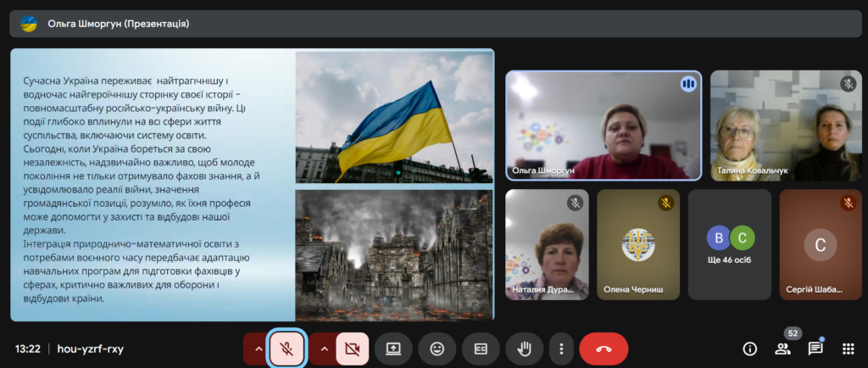This screenshot has width=868, height=368.
Task: Select Олена Черниш participant tile
Action: pos(638,245)
